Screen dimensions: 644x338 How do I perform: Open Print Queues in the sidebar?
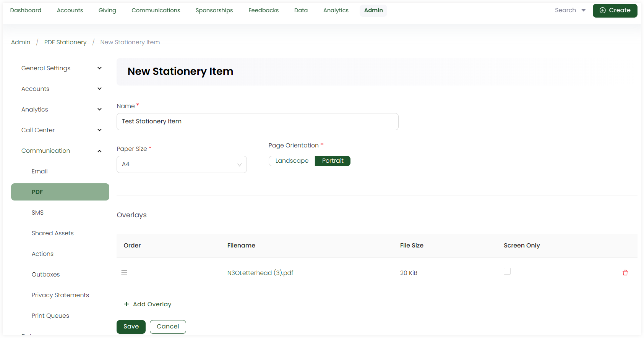point(50,316)
